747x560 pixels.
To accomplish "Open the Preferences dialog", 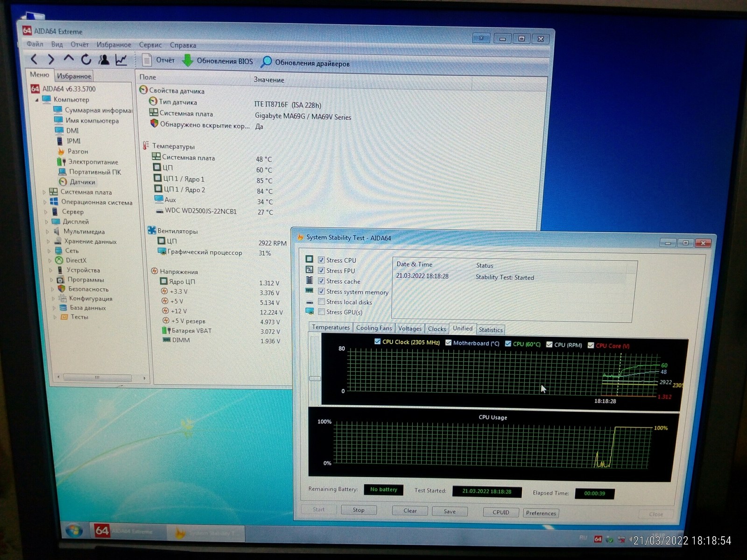I will point(541,513).
